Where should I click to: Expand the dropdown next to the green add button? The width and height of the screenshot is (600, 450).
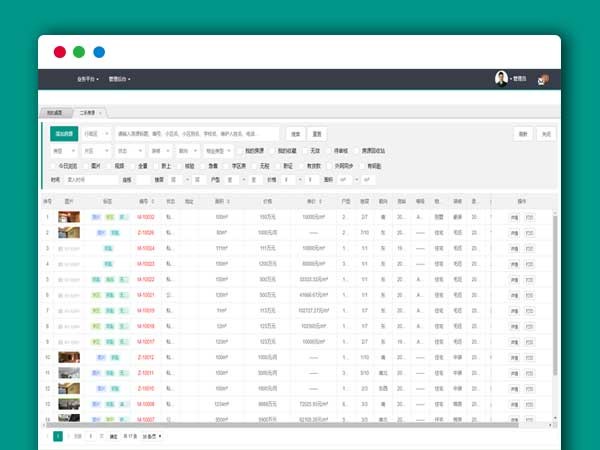[95, 133]
